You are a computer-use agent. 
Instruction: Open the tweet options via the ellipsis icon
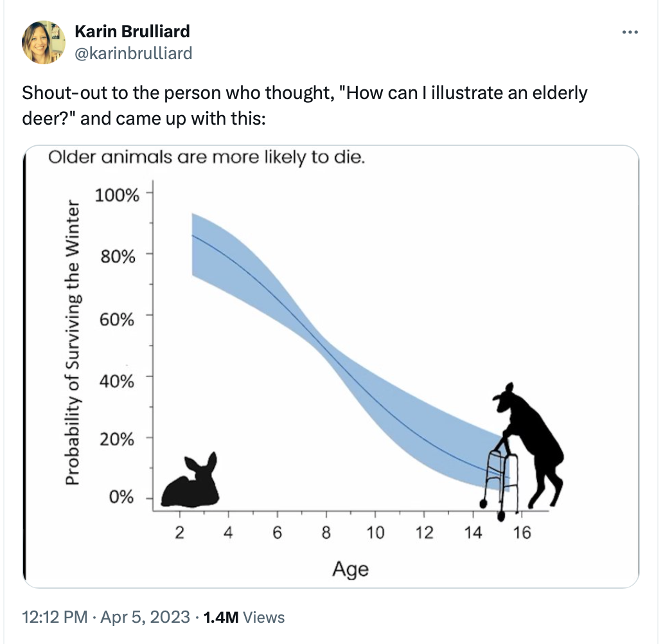[630, 31]
